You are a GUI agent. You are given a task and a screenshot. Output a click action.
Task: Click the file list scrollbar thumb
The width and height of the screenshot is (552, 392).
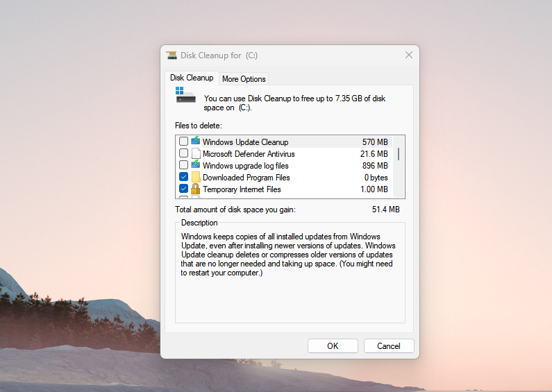coord(399,154)
